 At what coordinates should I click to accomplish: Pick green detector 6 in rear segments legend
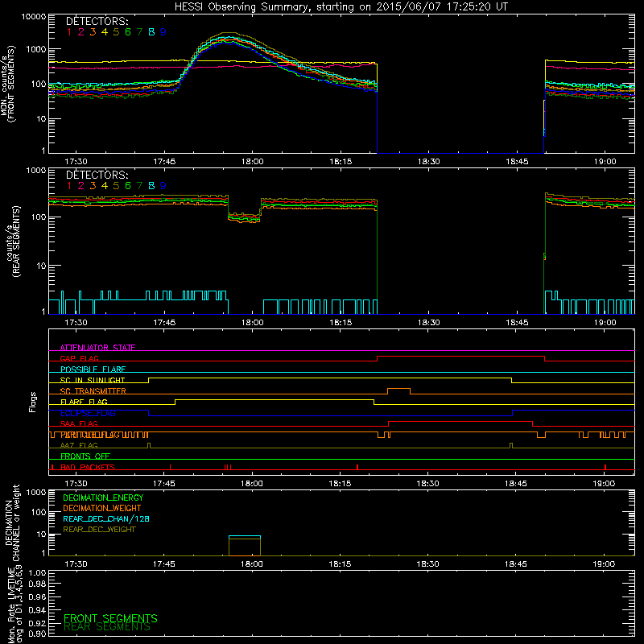pyautogui.click(x=128, y=186)
